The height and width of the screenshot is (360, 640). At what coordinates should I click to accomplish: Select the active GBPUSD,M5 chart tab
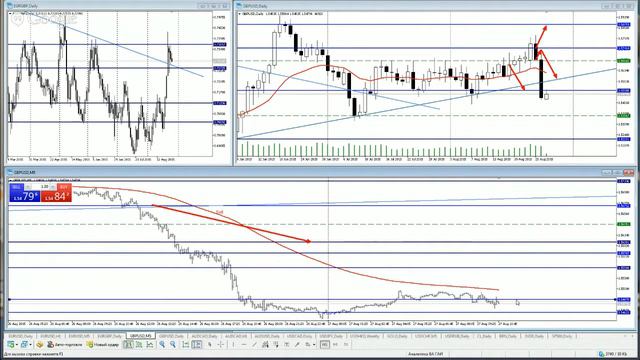point(140,336)
